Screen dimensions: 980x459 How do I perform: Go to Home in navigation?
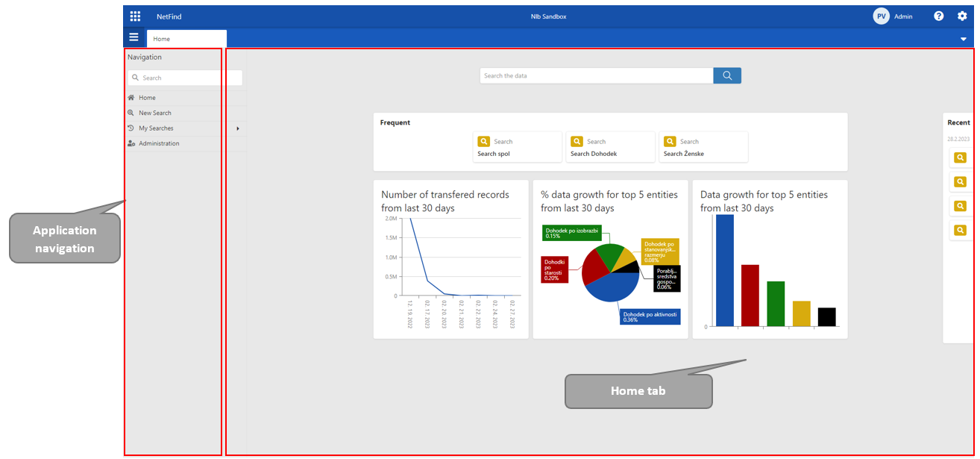(147, 98)
